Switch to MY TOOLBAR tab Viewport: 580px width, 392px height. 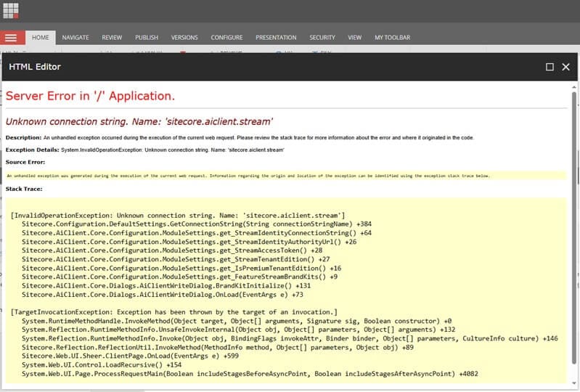click(393, 38)
